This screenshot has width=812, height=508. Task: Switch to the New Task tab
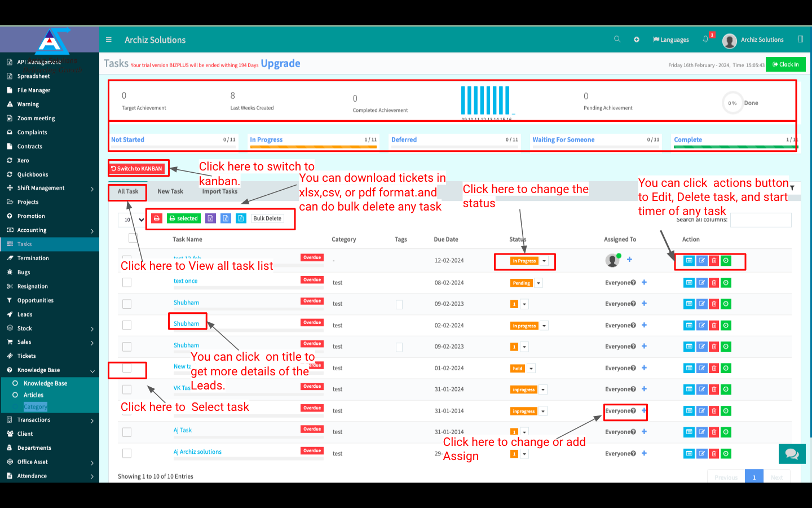[170, 191]
